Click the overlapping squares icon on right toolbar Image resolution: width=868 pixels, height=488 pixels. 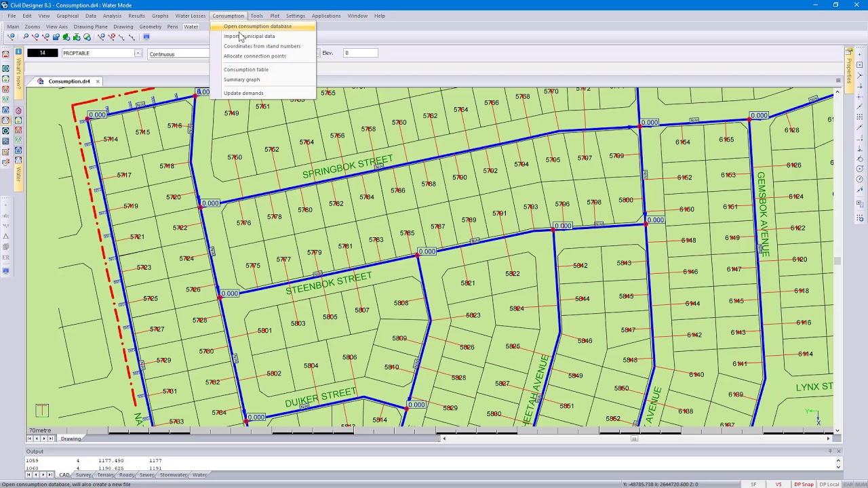point(860,203)
